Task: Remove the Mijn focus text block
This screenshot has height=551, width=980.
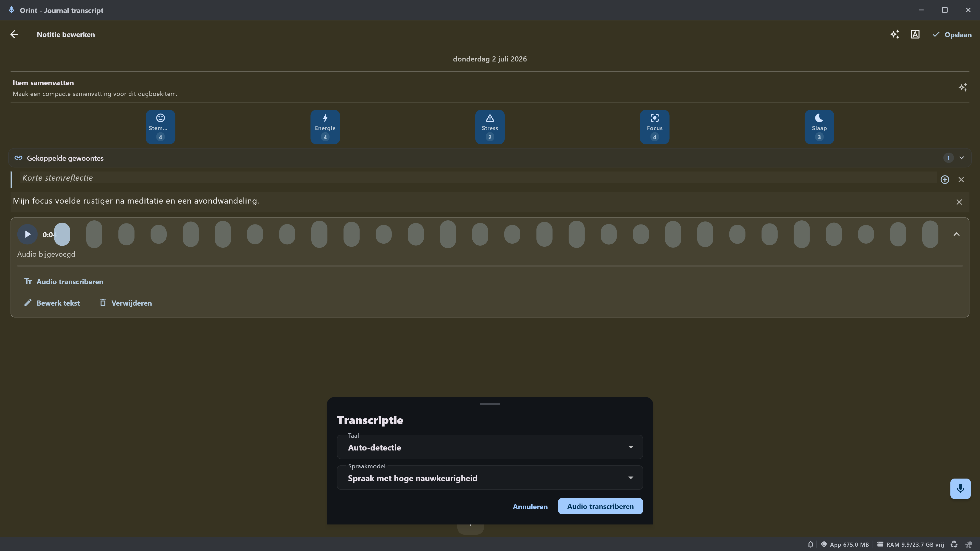Action: click(x=959, y=202)
